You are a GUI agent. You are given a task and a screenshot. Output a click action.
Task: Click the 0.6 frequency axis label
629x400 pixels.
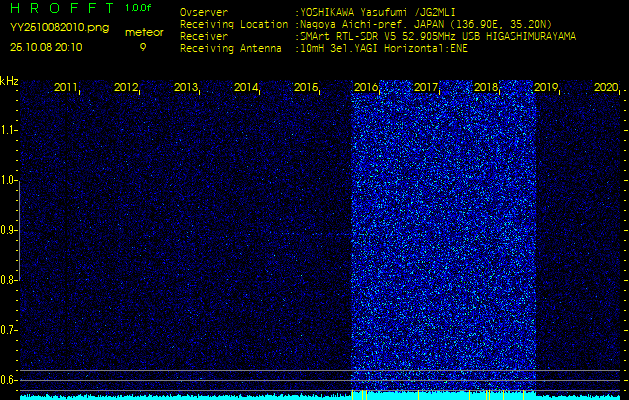(x=8, y=380)
